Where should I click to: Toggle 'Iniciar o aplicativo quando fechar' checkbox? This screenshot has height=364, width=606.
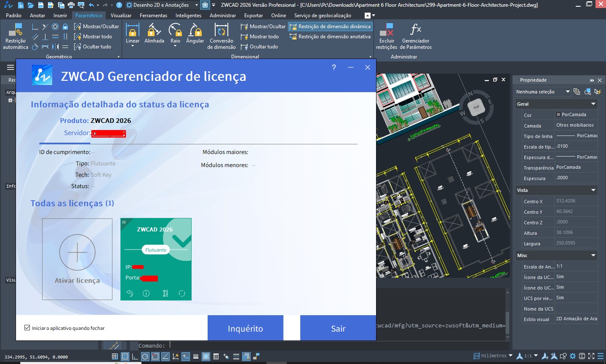click(x=27, y=328)
